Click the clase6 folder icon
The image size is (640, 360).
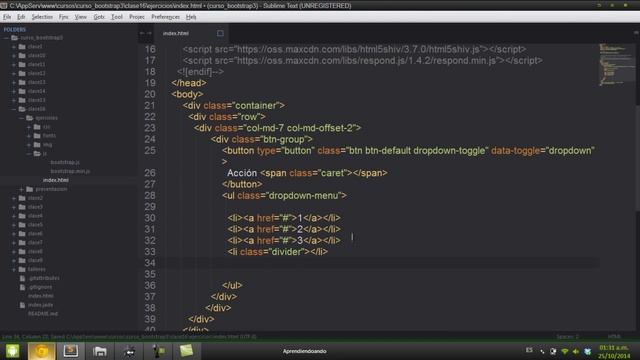(22, 234)
